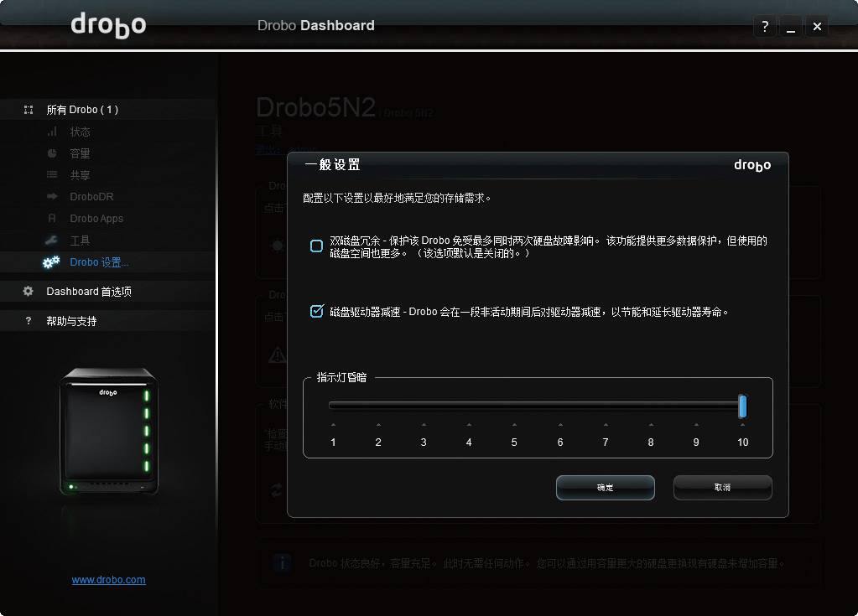Image resolution: width=858 pixels, height=616 pixels.
Task: Disable the disk drive spin-down checkbox
Action: 316,311
